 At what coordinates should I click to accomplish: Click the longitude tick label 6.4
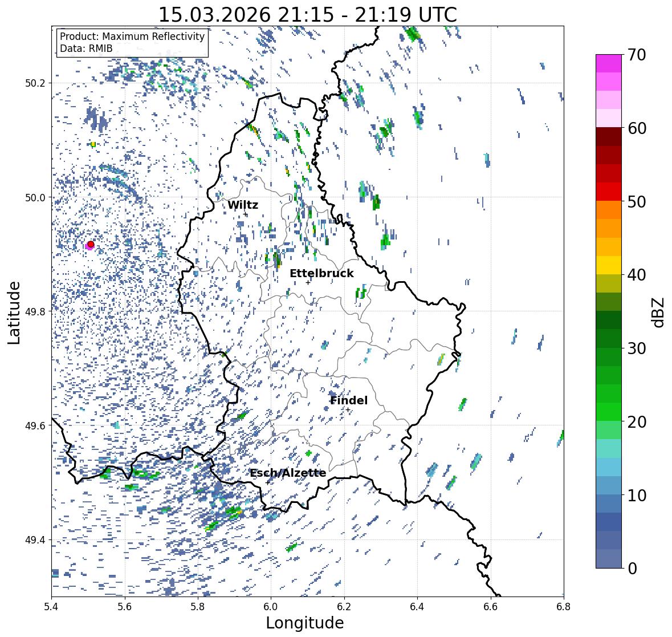click(x=417, y=607)
